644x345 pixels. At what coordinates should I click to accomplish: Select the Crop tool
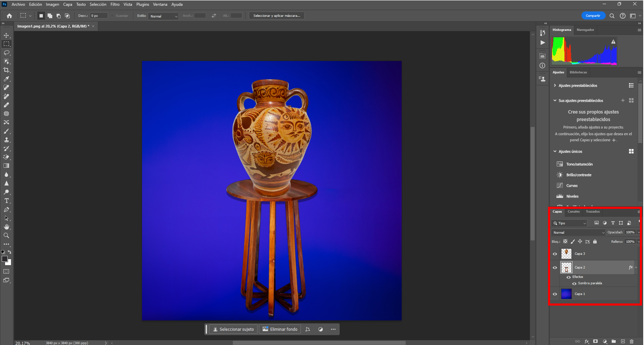coord(6,70)
